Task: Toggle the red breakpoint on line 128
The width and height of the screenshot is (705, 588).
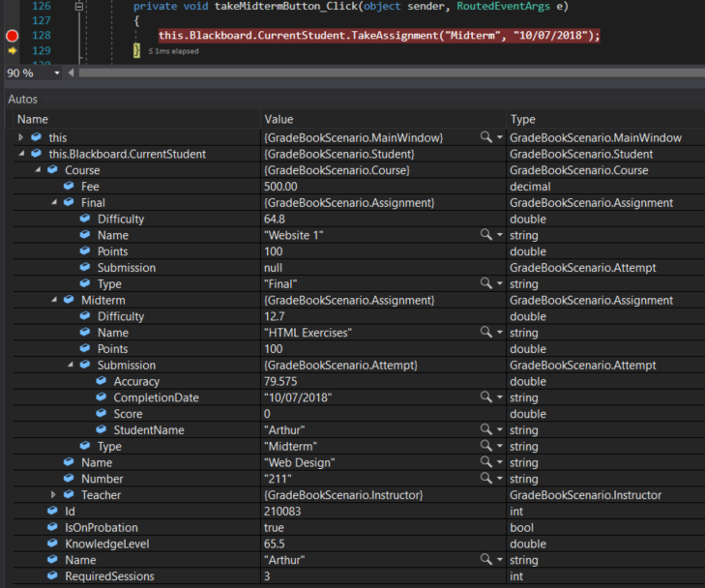Action: (13, 36)
